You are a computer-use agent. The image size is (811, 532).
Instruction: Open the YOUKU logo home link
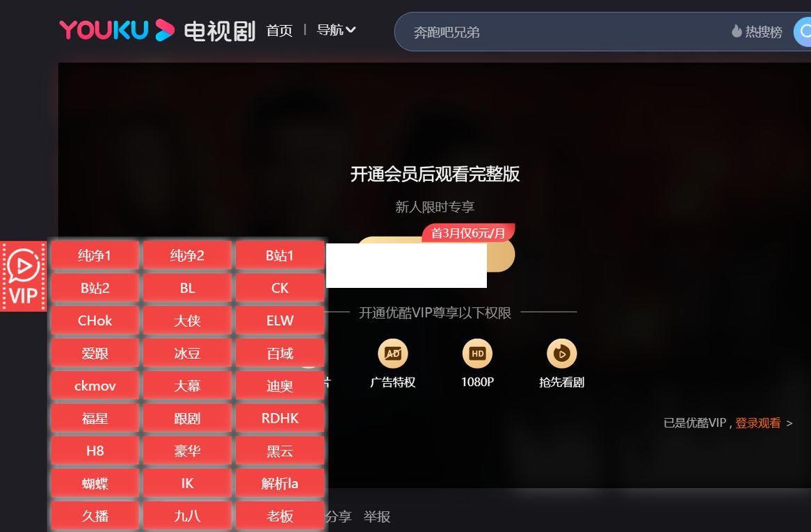click(117, 30)
